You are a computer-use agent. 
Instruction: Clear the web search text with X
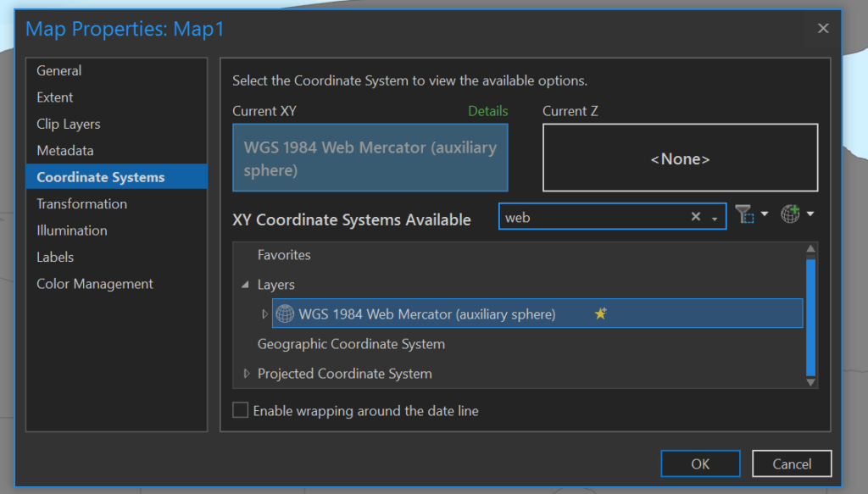[696, 217]
